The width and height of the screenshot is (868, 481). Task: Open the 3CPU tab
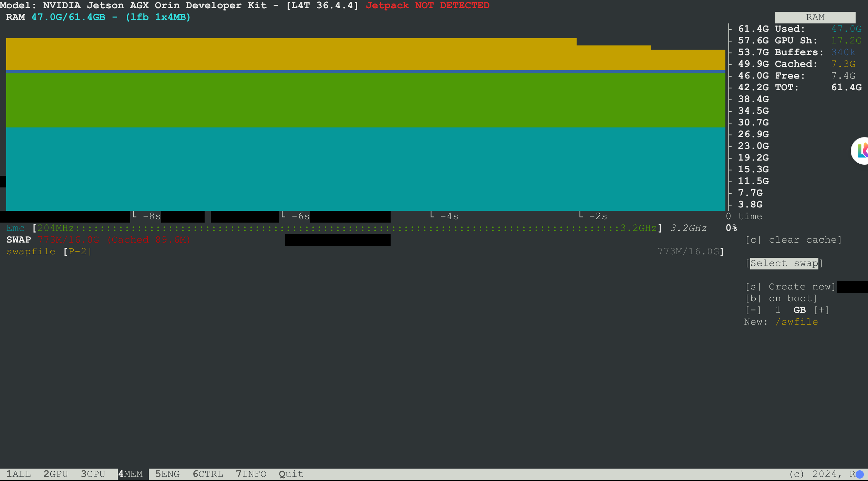coord(93,474)
